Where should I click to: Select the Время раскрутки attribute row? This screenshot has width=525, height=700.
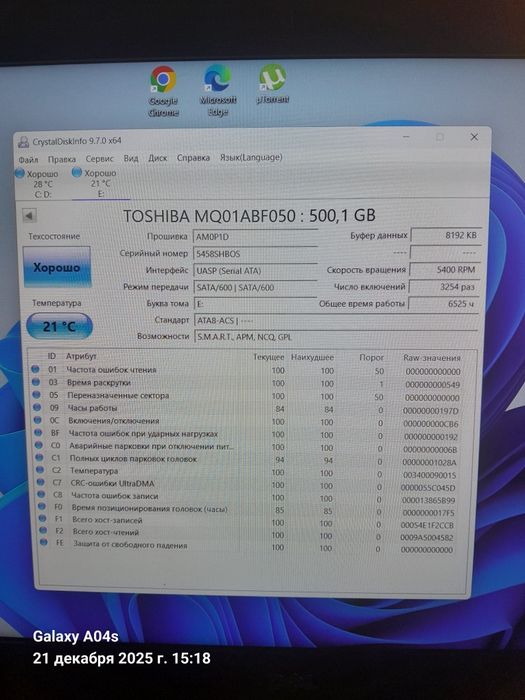(246, 383)
